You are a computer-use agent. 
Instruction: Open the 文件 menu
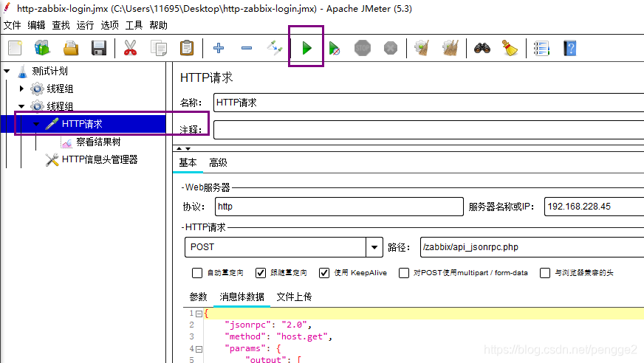tap(12, 25)
